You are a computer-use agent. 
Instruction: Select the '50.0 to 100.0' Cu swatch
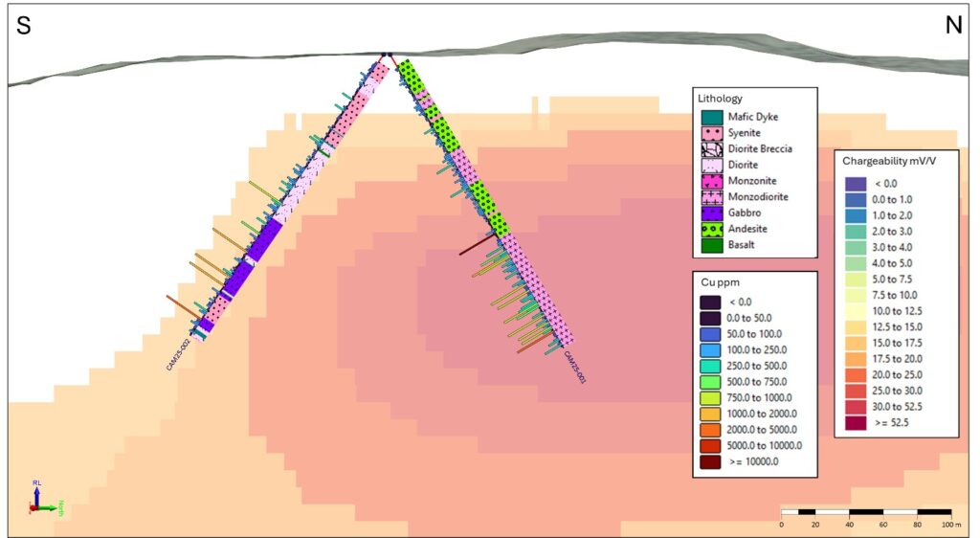(711, 334)
